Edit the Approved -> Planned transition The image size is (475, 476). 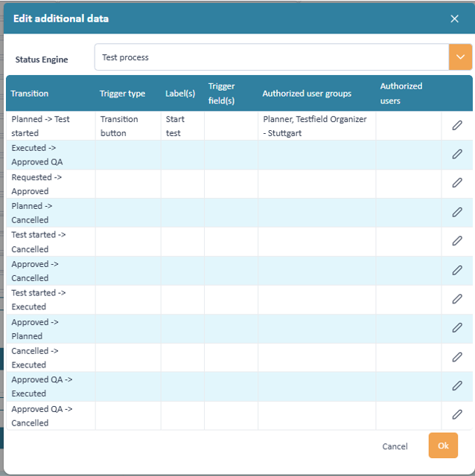457,328
